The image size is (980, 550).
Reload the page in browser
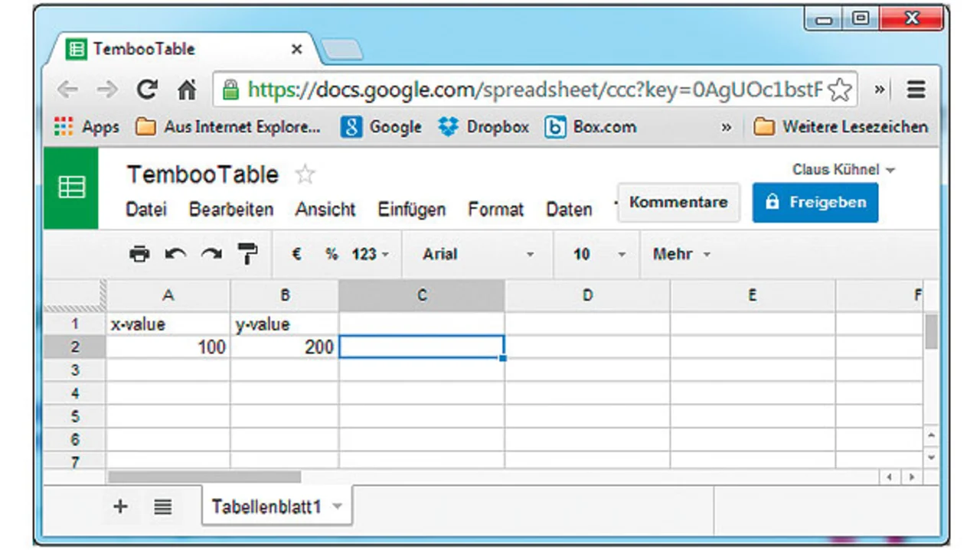click(x=147, y=90)
